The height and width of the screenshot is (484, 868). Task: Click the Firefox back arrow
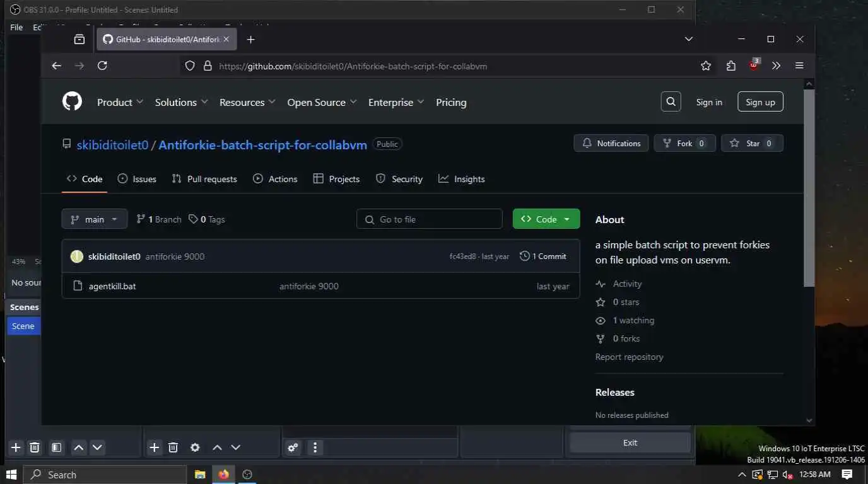click(x=56, y=66)
